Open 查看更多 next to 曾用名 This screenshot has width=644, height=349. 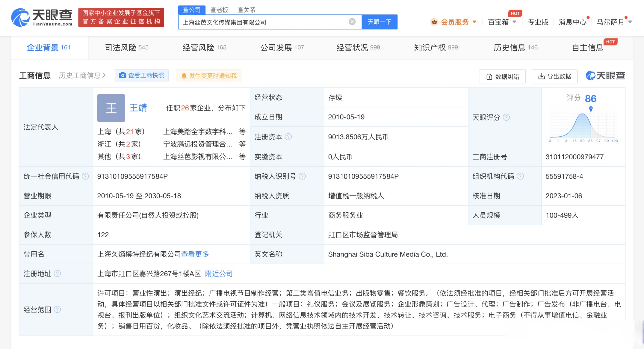[x=195, y=254]
